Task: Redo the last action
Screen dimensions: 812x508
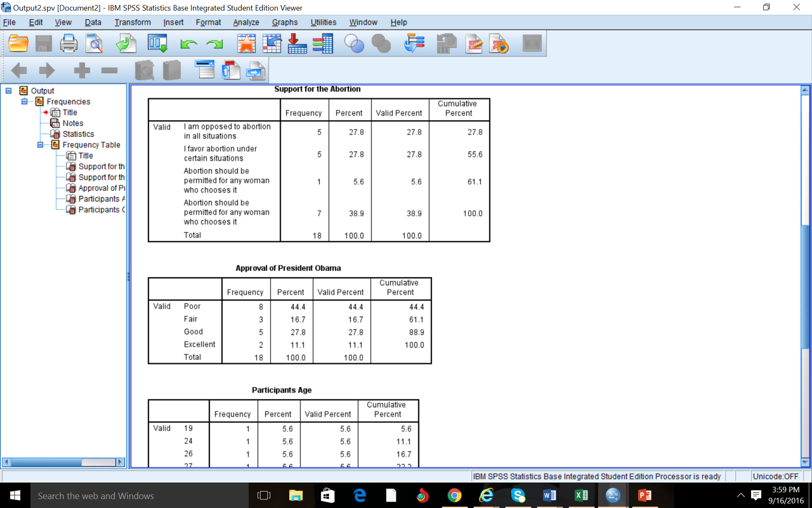Action: (215, 44)
